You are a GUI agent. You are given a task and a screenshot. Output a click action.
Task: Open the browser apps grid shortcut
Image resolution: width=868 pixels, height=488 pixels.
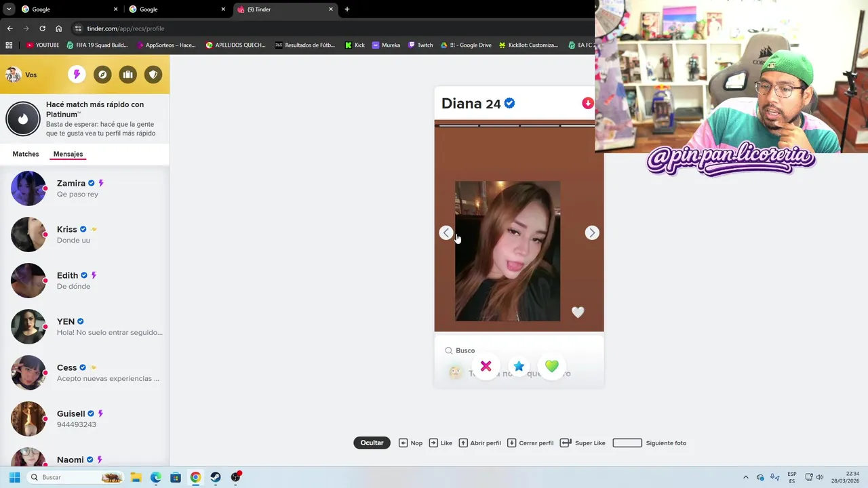click(x=9, y=45)
